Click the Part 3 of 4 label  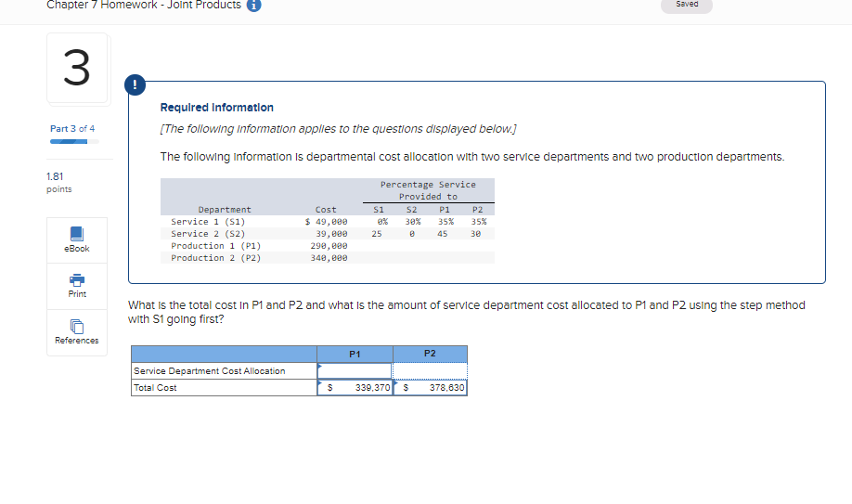(x=72, y=129)
